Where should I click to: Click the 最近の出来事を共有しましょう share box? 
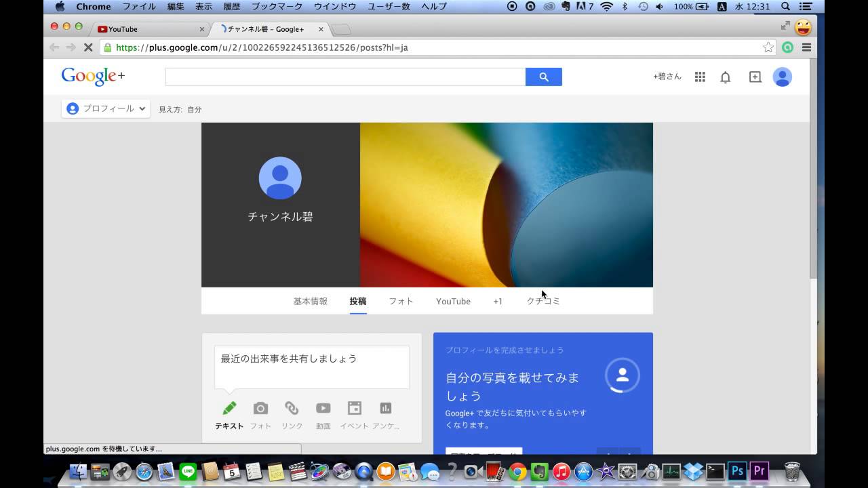click(312, 367)
